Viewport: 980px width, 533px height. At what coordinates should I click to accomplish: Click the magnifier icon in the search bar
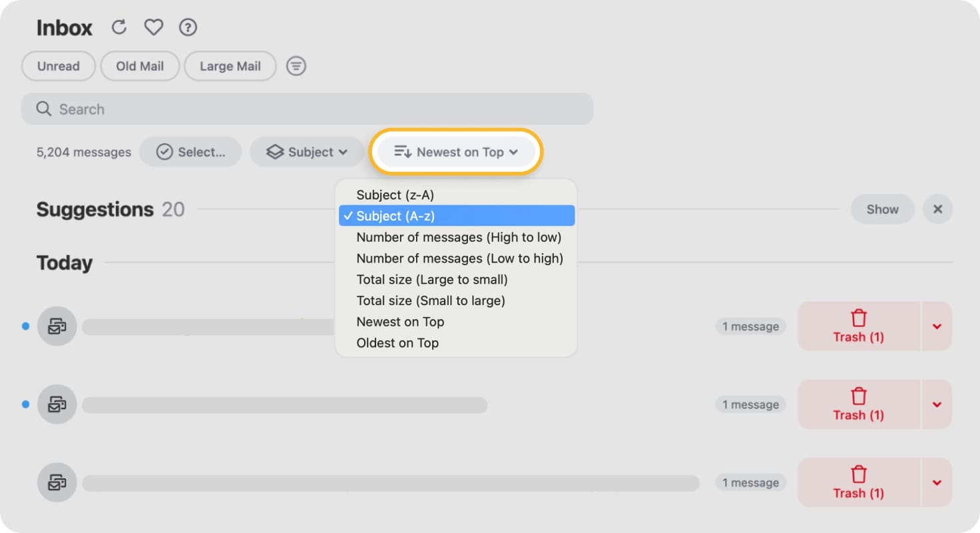[43, 109]
